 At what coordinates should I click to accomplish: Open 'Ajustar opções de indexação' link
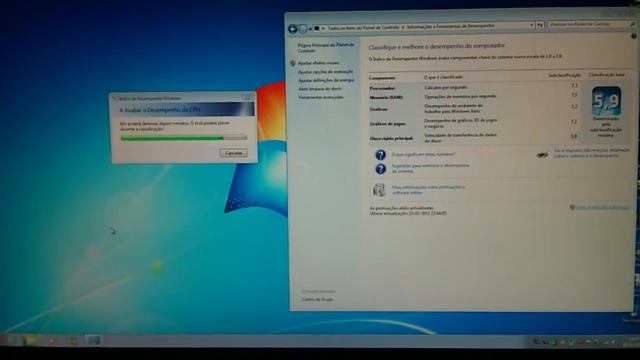pos(325,72)
